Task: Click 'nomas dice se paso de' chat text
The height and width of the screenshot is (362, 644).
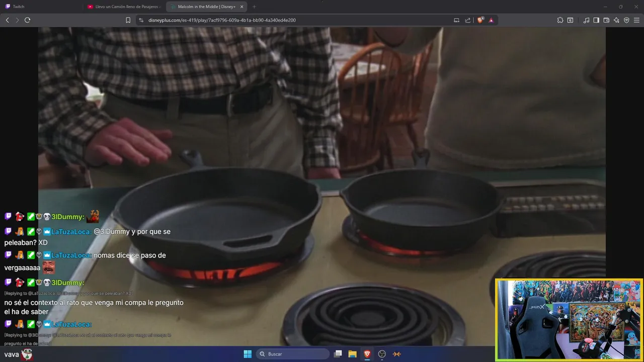Action: click(x=130, y=255)
